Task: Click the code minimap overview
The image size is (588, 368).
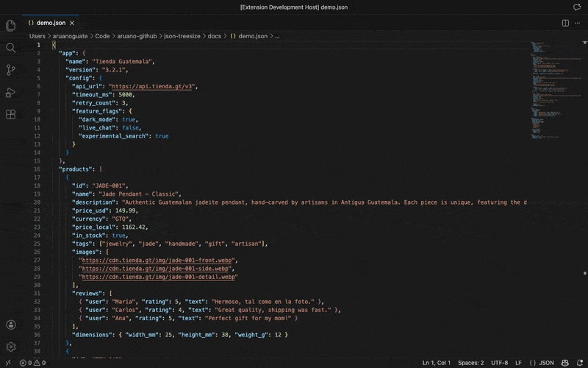Action: point(556,90)
